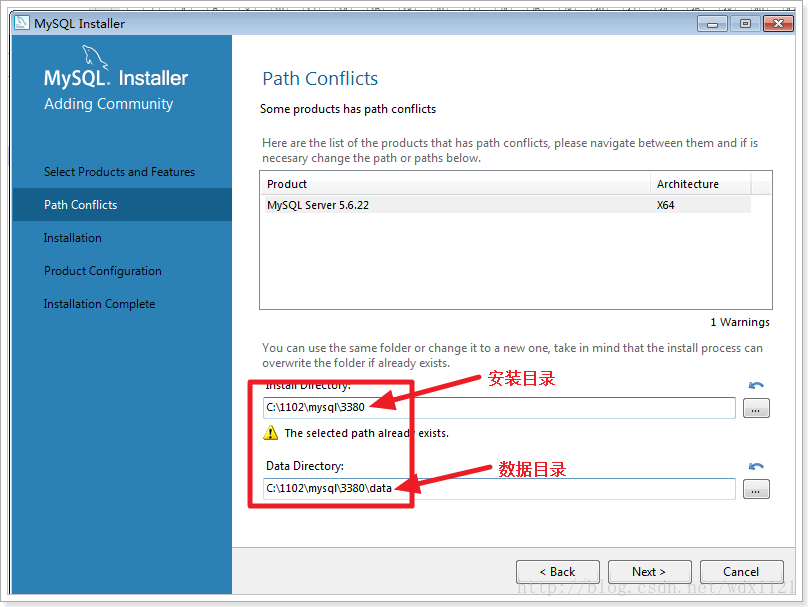Image resolution: width=808 pixels, height=607 pixels.
Task: Browse for Install Directory with ellipsis button
Action: 756,408
